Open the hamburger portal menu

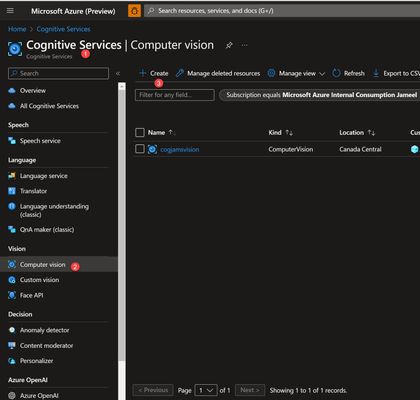point(10,11)
